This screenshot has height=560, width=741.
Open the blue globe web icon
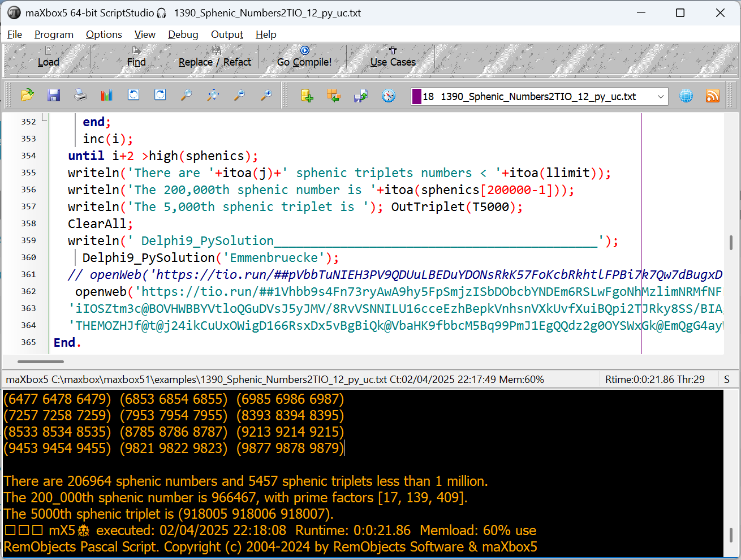pyautogui.click(x=686, y=96)
